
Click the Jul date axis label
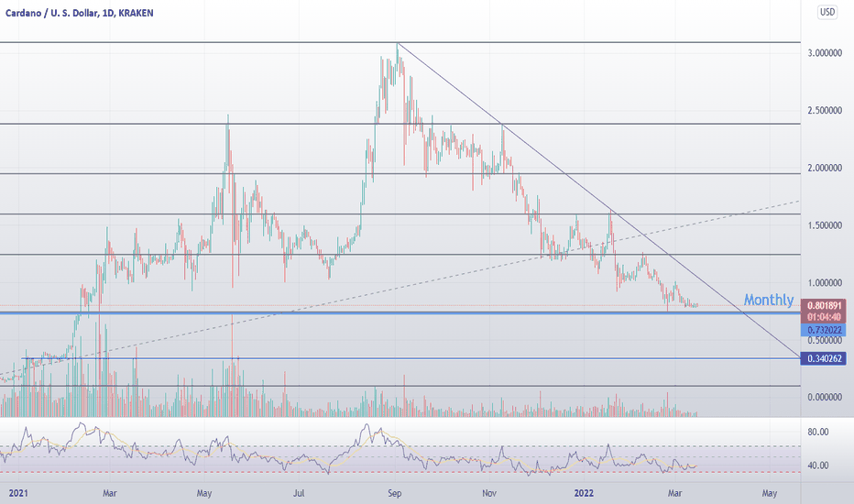299,493
